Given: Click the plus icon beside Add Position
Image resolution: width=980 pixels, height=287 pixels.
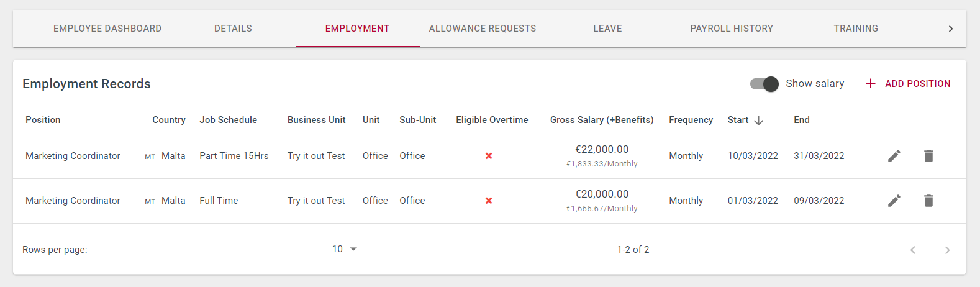Looking at the screenshot, I should (x=871, y=83).
